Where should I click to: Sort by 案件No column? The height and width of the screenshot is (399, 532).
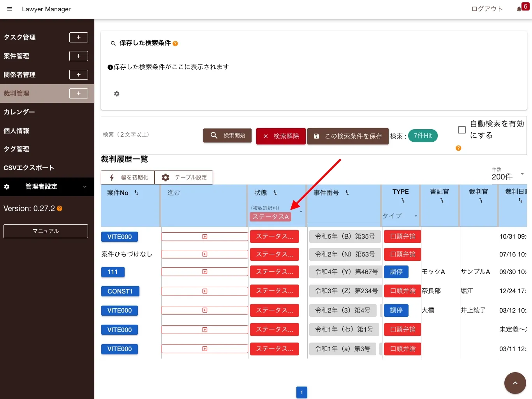tap(136, 193)
